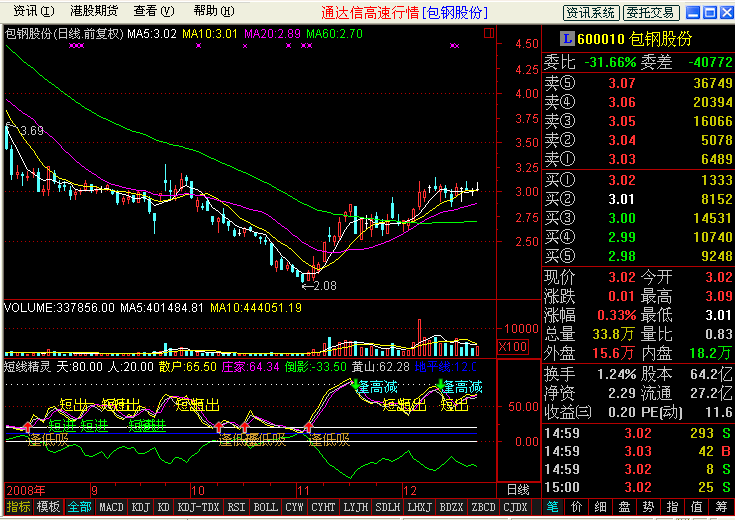735x520 pixels.
Task: Click the 买① 3.02 bid row
Action: pos(638,180)
